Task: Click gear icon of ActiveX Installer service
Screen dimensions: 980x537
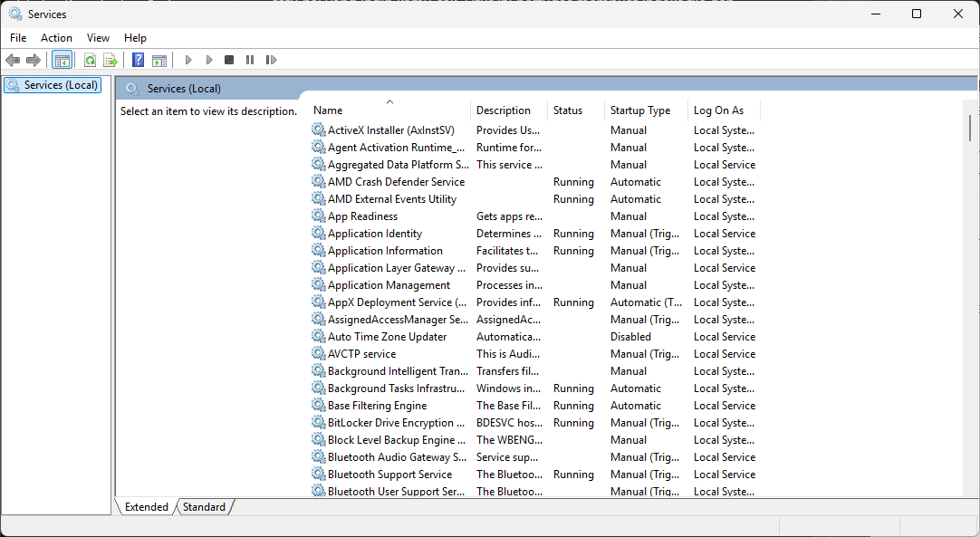Action: click(x=319, y=129)
